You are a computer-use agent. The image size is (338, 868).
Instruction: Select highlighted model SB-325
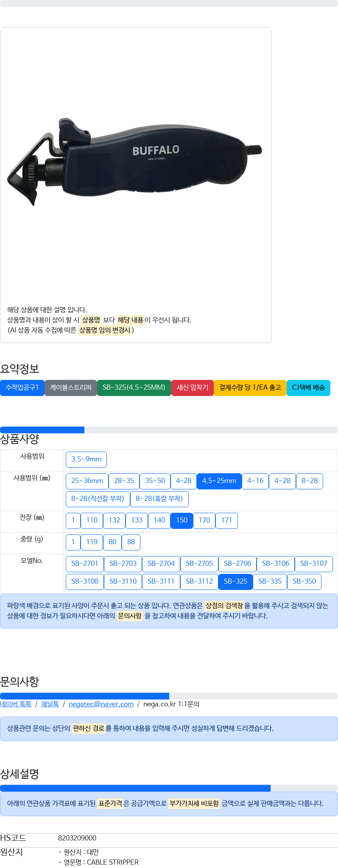pyautogui.click(x=236, y=581)
